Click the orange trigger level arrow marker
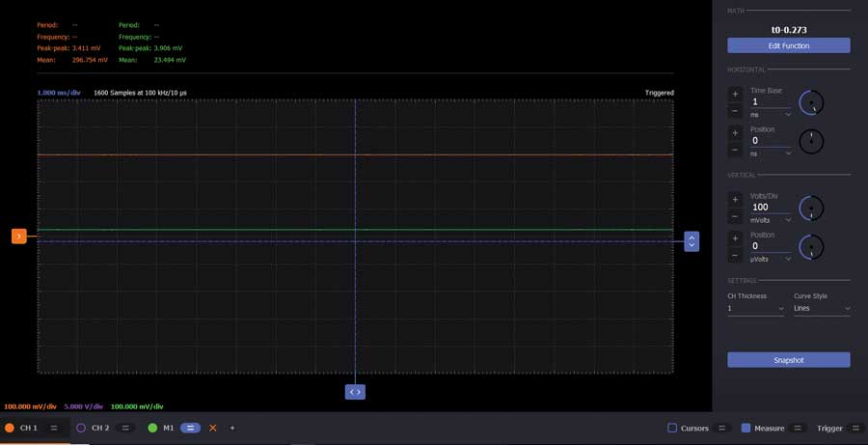The height and width of the screenshot is (445, 868). 18,236
